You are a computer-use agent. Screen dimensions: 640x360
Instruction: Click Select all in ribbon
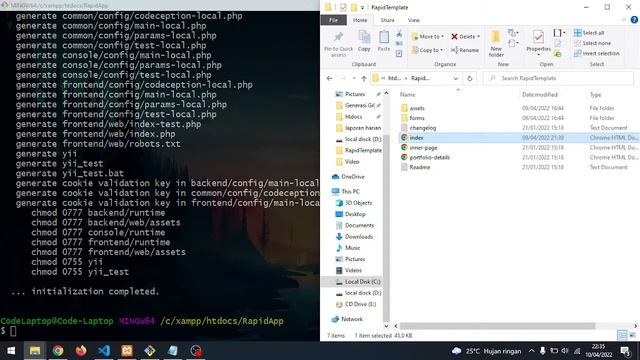(x=589, y=33)
